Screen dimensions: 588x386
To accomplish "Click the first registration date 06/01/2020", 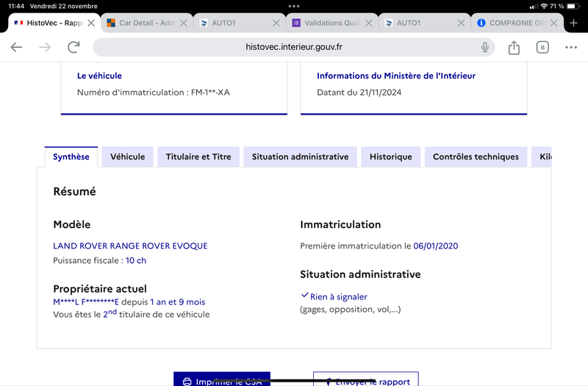I will coord(435,246).
